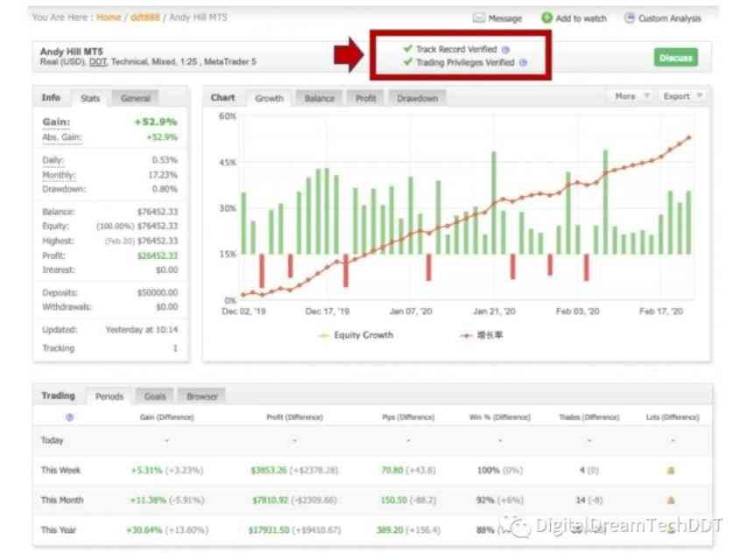Click the lock icon in This Month row
Image resolution: width=747 pixels, height=560 pixels.
pos(671,500)
